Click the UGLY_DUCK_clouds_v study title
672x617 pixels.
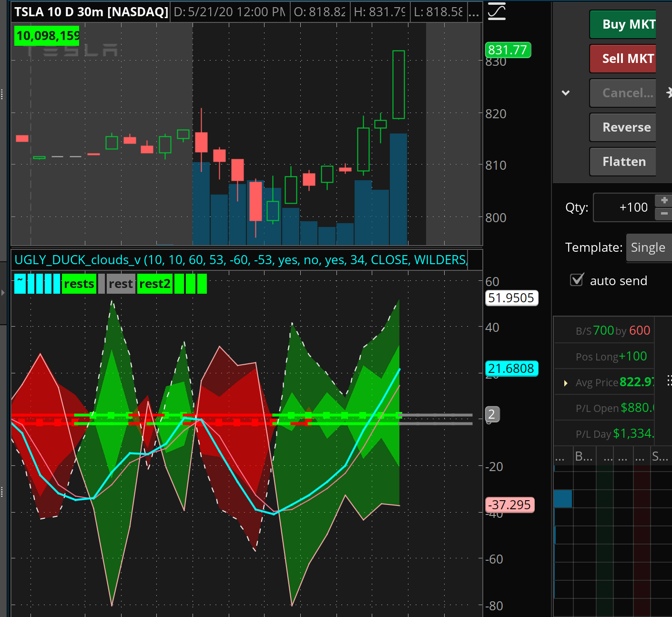[x=241, y=260]
